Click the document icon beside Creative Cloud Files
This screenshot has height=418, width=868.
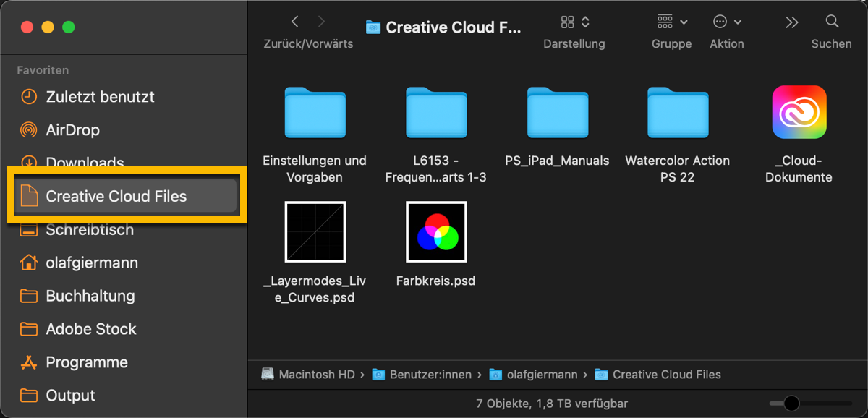28,196
